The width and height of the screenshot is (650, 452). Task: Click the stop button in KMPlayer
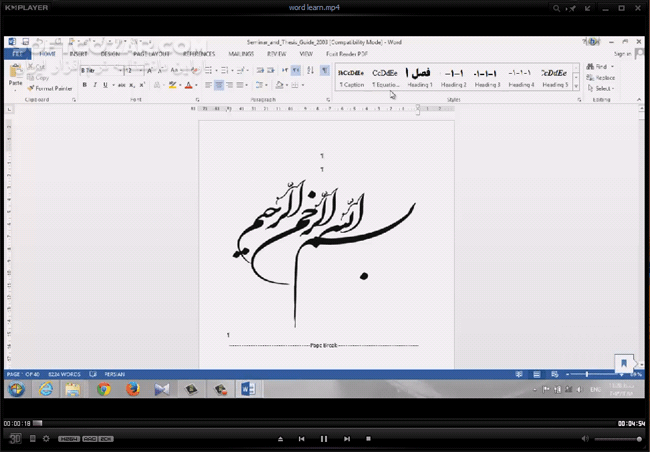click(369, 439)
